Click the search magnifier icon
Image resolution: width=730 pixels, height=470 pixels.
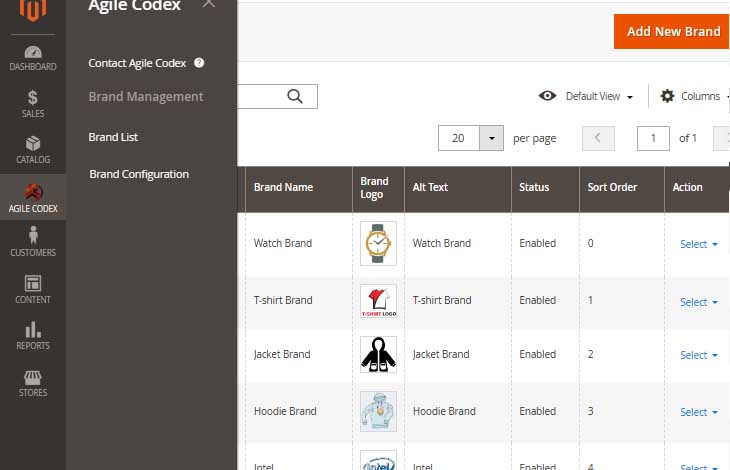click(295, 96)
